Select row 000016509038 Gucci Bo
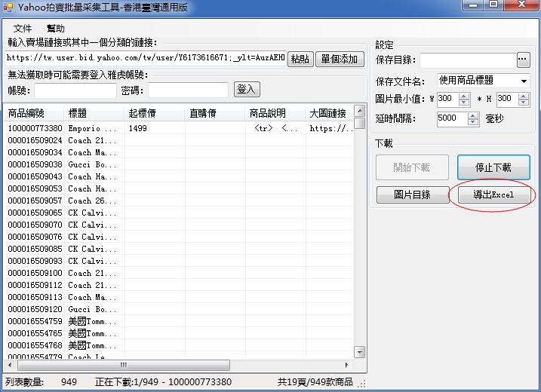The height and width of the screenshot is (392, 541). click(178, 164)
